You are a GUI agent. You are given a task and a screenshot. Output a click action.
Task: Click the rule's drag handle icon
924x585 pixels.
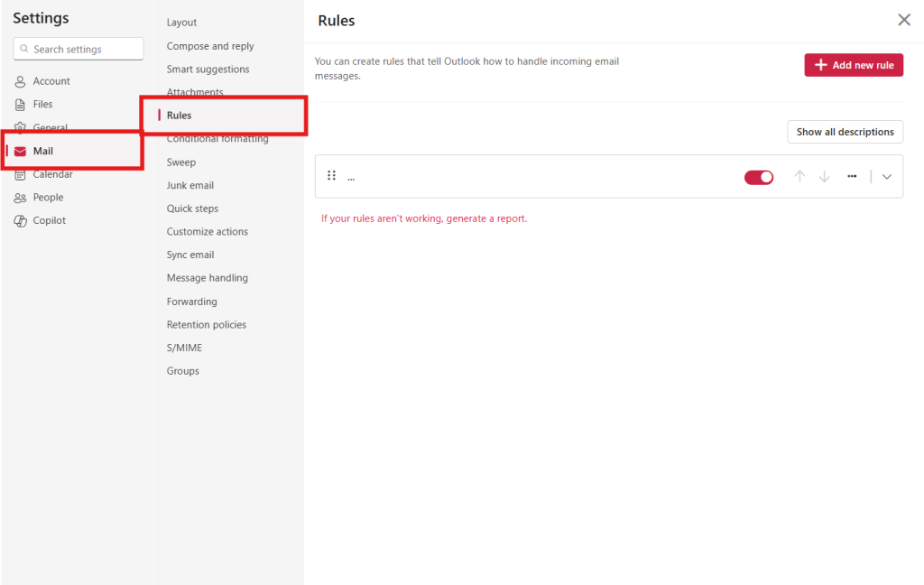[x=331, y=176]
